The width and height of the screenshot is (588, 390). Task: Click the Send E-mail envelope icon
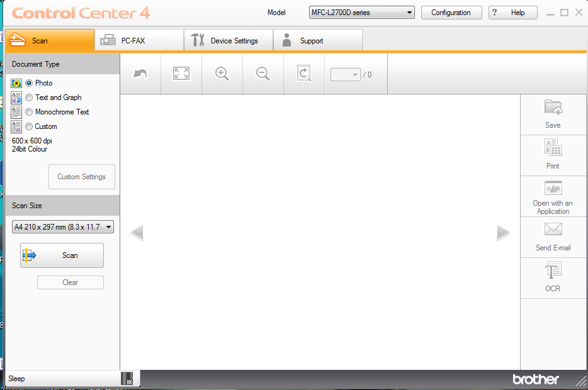point(553,229)
